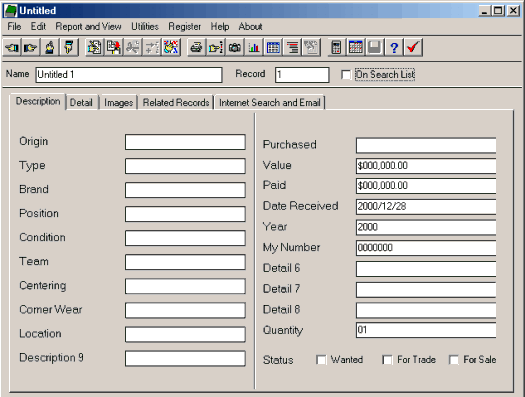
Task: Open the blue table grid view icon
Action: point(273,48)
